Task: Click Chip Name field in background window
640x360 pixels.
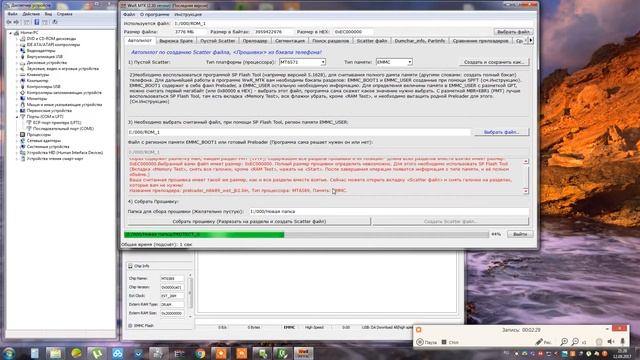Action: coord(172,278)
